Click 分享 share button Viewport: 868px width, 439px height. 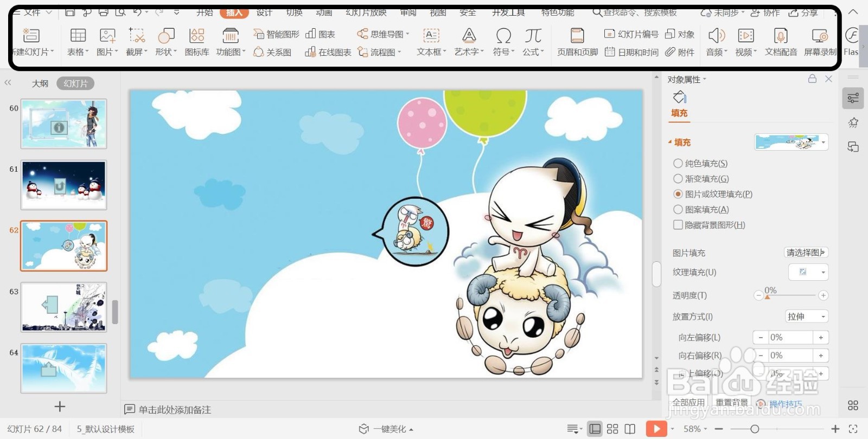[803, 12]
